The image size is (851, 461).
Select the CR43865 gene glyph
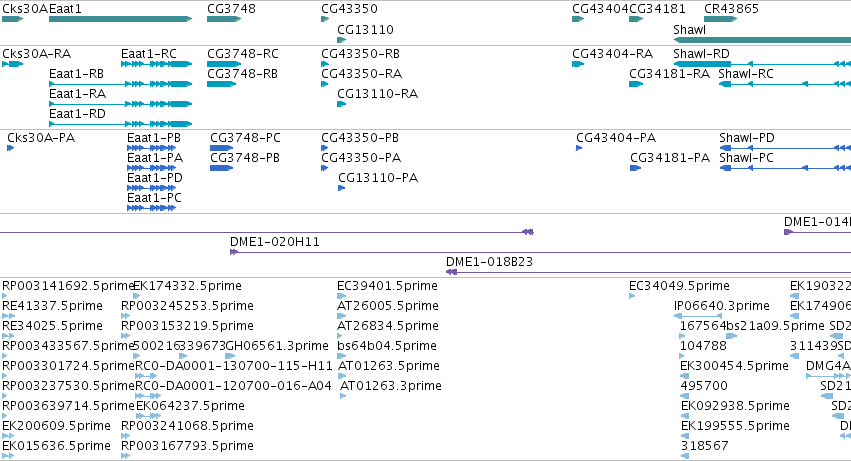[722, 19]
